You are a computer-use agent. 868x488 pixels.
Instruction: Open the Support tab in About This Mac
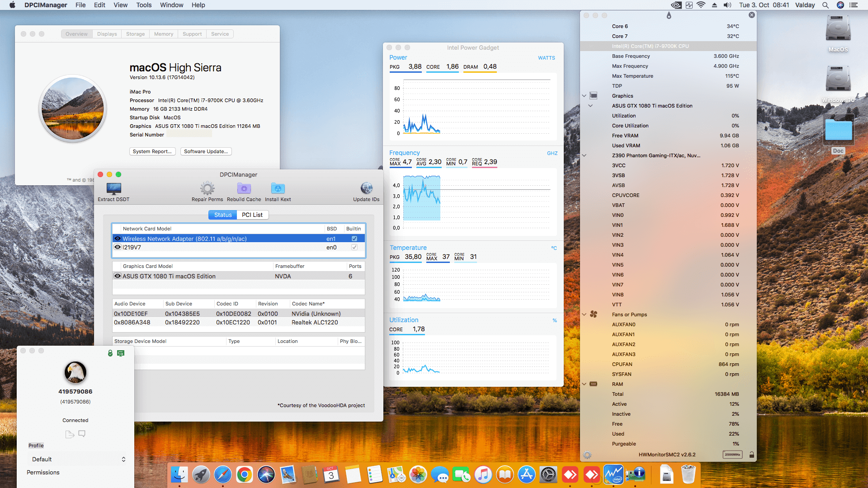[192, 34]
